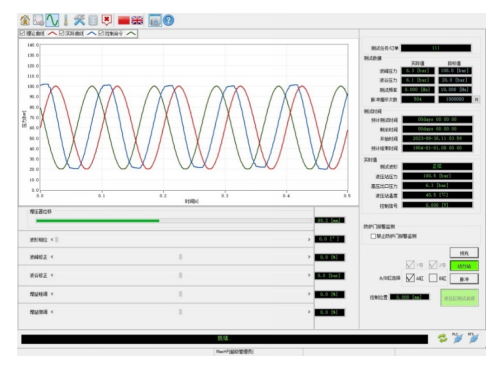Open the wrench and screwdriver settings tools

79,20
